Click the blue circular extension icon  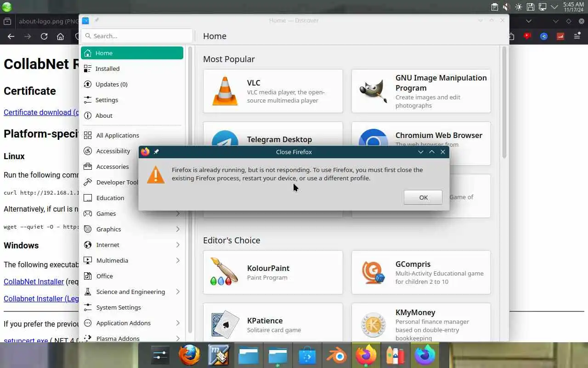[544, 36]
